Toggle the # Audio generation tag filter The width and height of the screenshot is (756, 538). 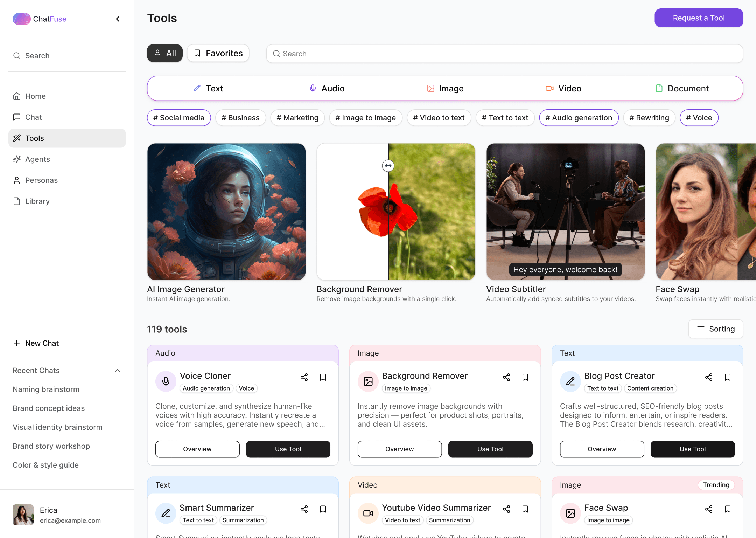tap(579, 118)
